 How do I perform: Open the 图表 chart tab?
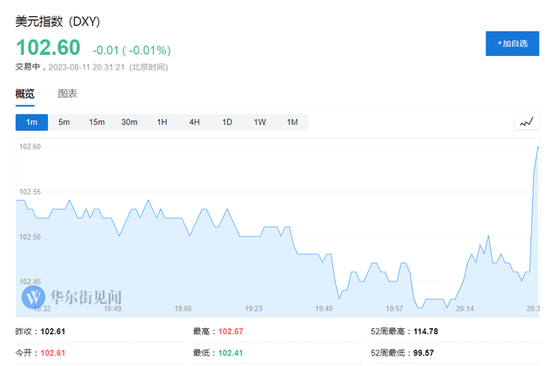(x=67, y=94)
